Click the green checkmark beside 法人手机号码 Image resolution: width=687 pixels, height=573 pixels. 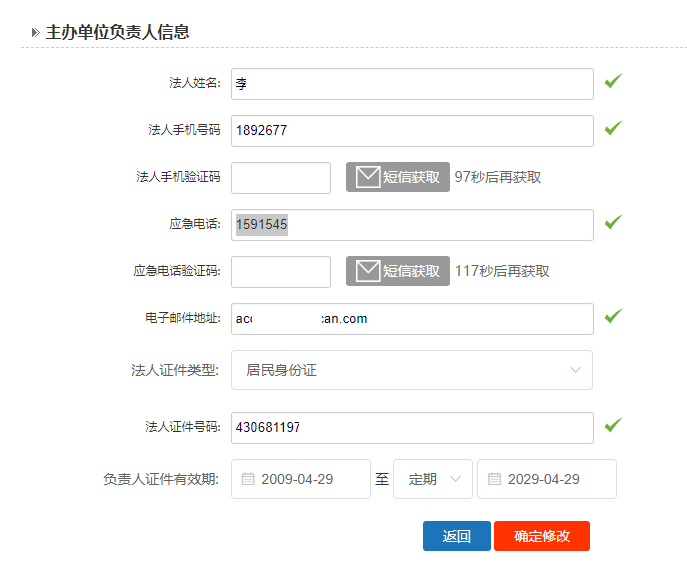pos(613,128)
